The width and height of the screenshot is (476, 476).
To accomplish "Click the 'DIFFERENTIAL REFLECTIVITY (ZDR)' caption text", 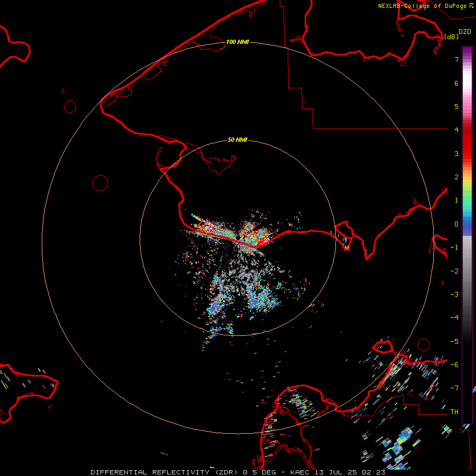I will (x=165, y=472).
